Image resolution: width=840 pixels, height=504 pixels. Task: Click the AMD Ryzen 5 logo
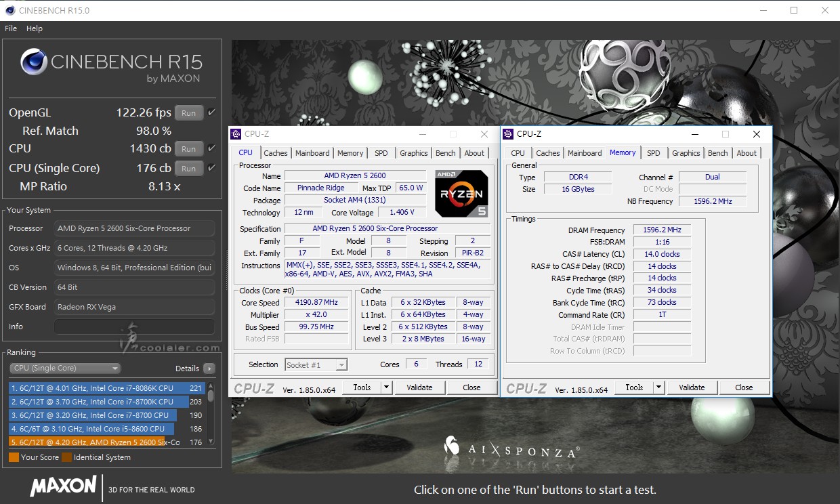tap(461, 193)
